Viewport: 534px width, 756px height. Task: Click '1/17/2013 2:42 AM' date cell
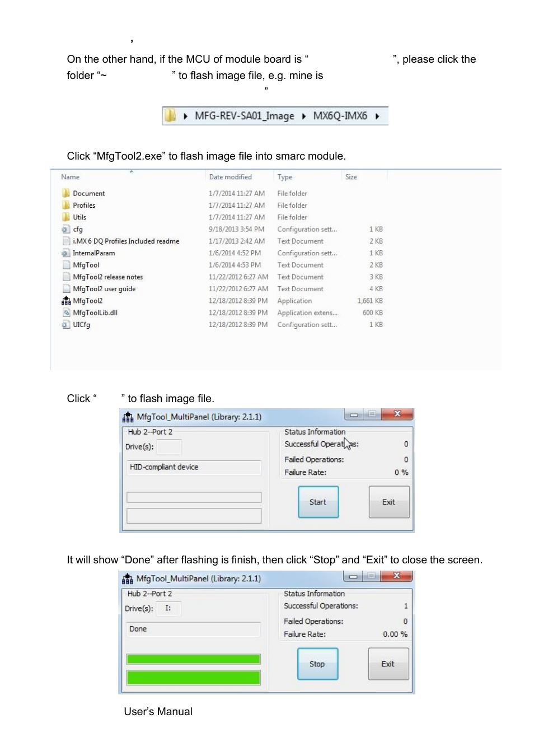point(237,241)
